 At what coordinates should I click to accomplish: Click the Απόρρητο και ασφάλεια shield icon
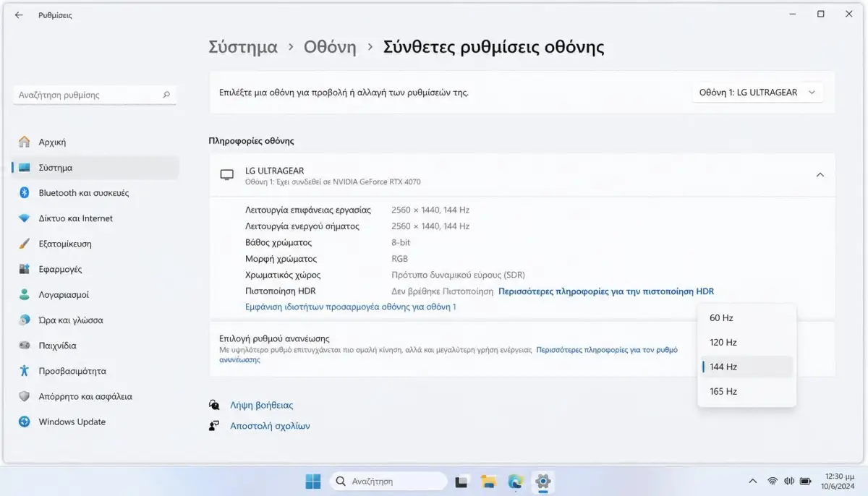coord(25,396)
